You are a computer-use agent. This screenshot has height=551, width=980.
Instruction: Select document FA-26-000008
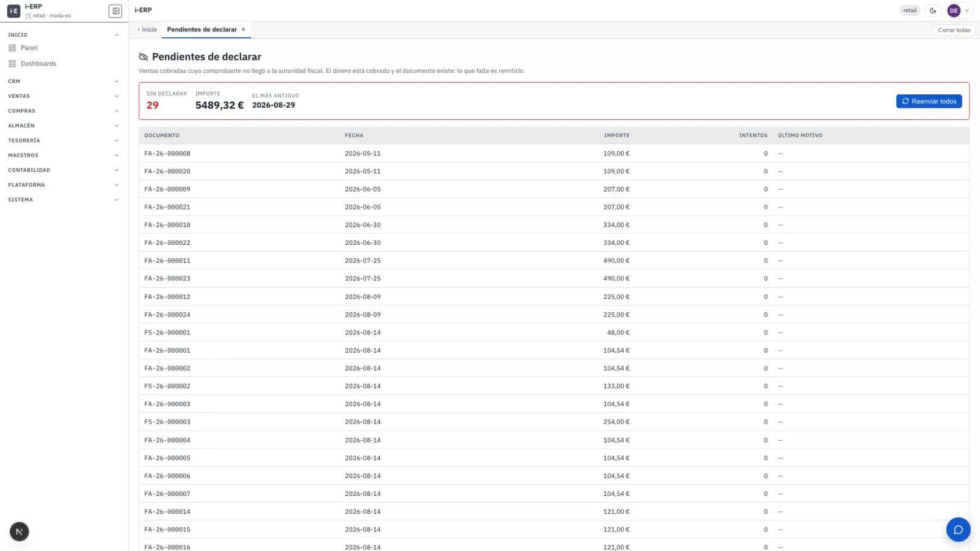(x=167, y=154)
